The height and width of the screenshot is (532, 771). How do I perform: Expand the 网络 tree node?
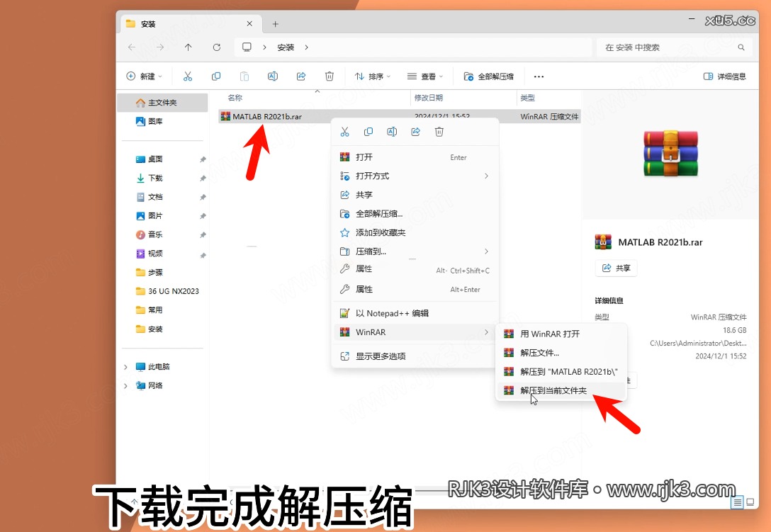click(125, 385)
